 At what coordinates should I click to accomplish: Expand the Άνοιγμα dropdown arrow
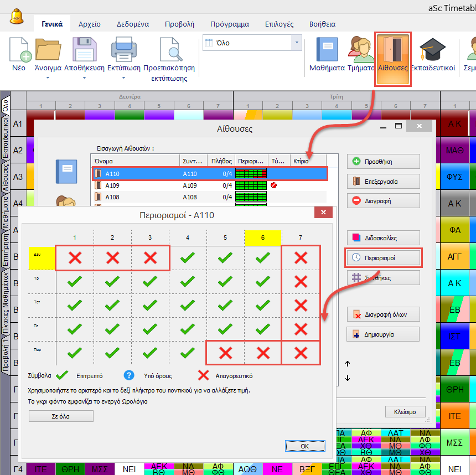click(48, 78)
